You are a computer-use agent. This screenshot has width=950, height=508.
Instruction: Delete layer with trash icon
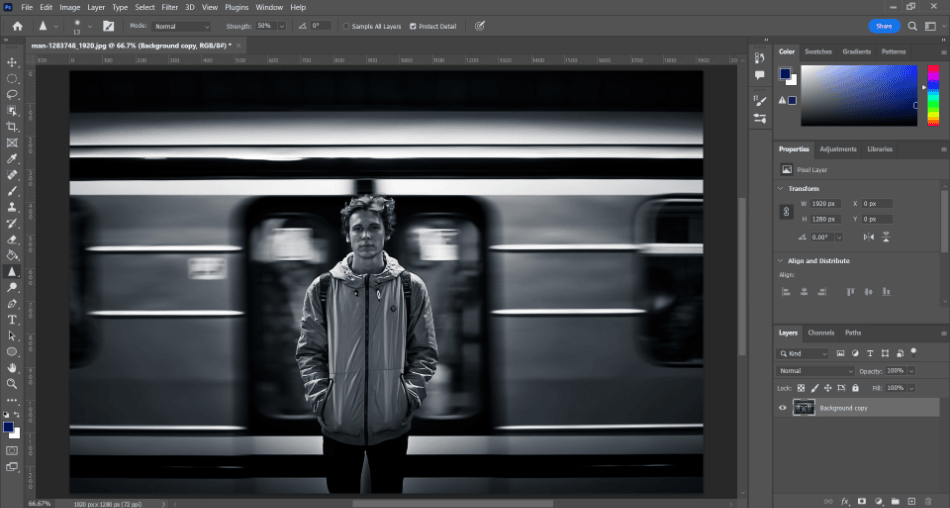pyautogui.click(x=928, y=501)
